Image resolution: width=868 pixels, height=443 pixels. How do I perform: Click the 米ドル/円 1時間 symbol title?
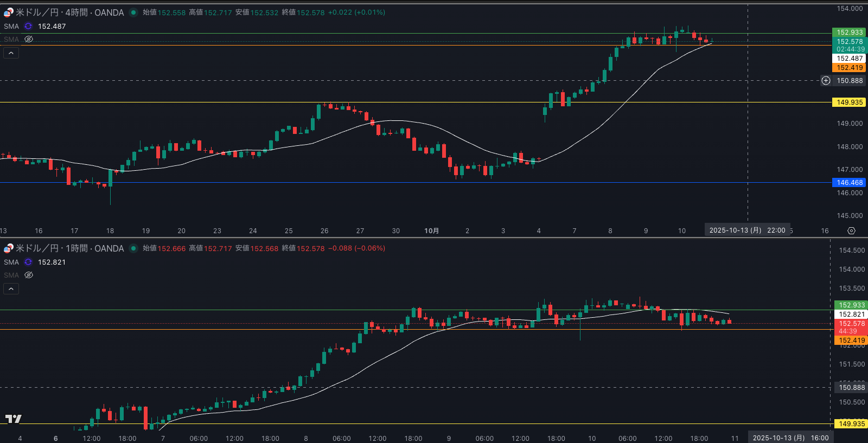[69, 248]
